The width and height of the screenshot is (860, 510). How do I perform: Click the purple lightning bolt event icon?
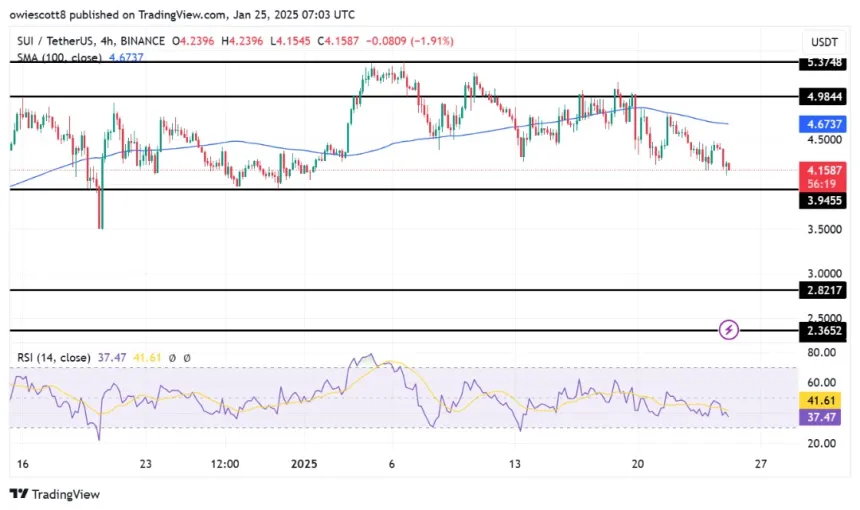[729, 329]
